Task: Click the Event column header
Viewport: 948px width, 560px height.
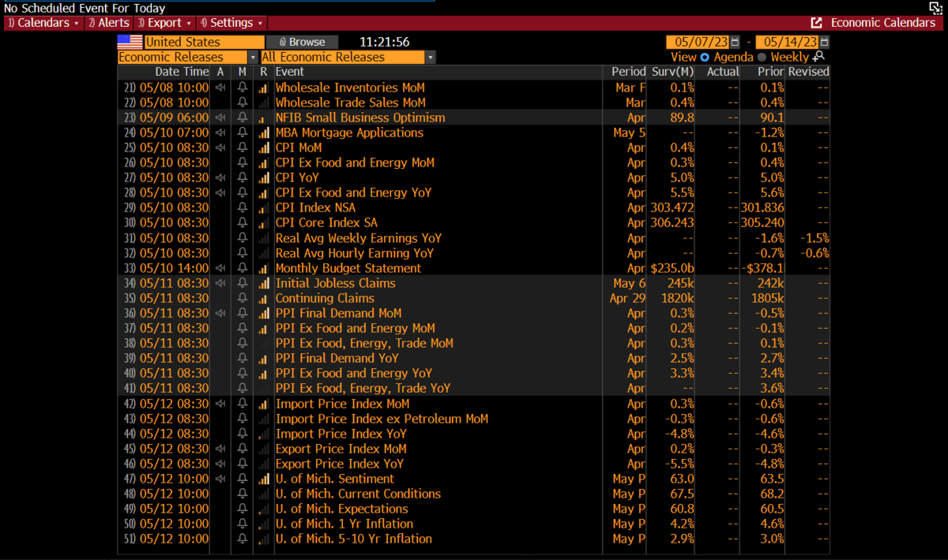Action: pos(290,72)
